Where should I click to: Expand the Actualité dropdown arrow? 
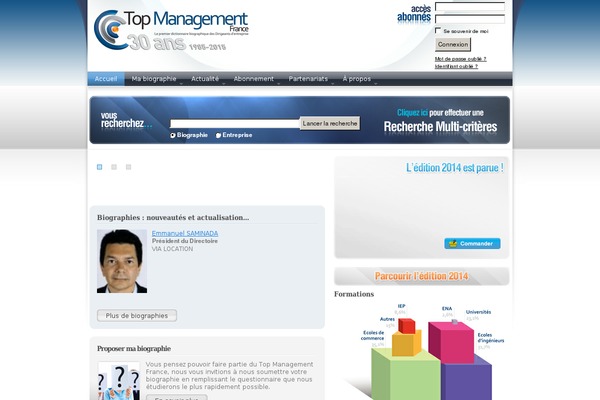tap(223, 83)
